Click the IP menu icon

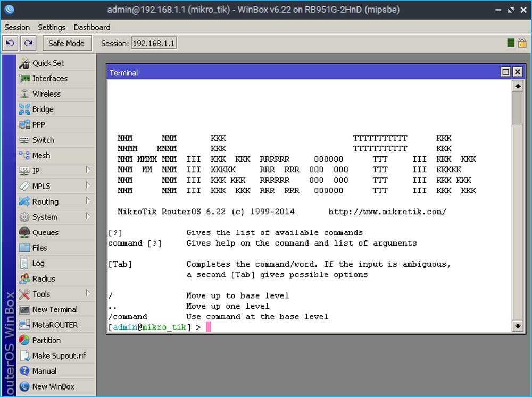24,171
